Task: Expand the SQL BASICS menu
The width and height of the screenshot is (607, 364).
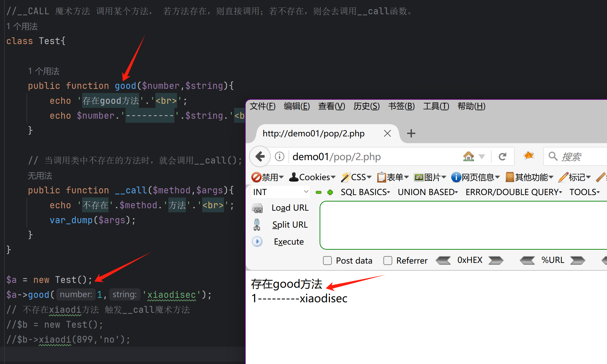Action: click(x=365, y=192)
